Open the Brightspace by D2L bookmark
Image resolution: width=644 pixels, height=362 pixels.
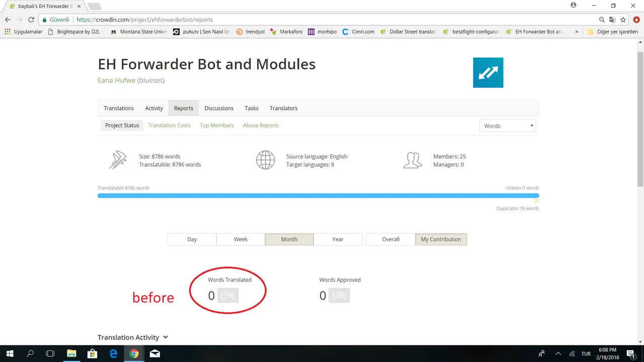[75, 32]
